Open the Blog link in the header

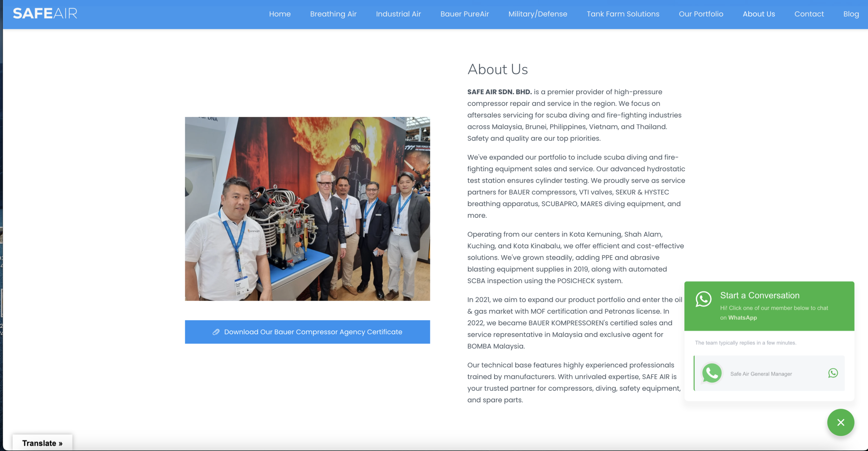point(851,14)
